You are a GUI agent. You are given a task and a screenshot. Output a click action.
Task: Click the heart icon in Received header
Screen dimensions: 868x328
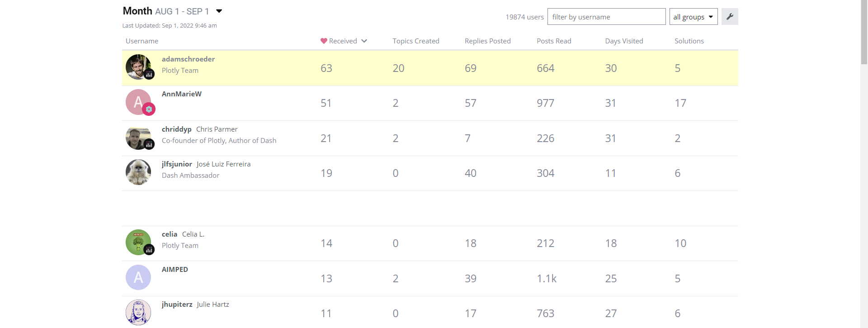point(324,41)
